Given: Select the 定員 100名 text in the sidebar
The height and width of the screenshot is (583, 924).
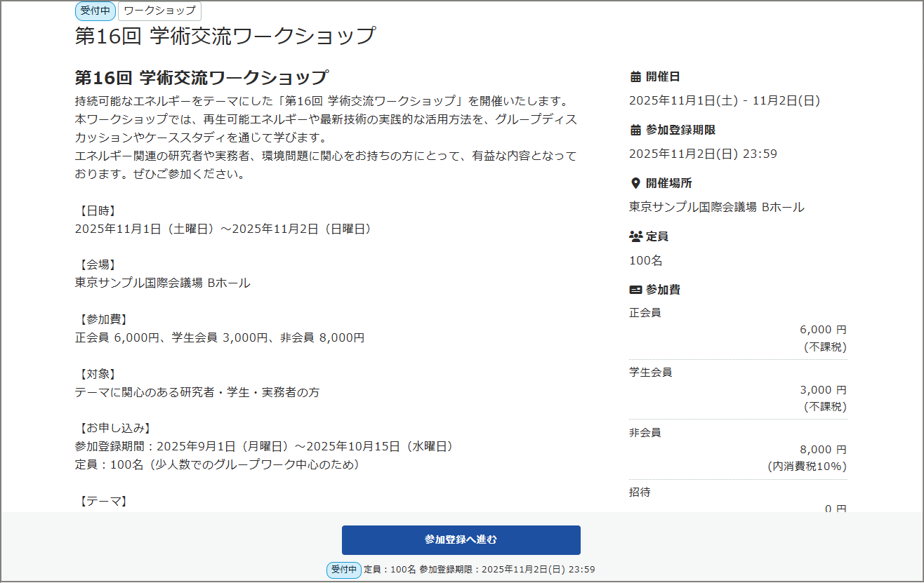Looking at the screenshot, I should pos(642,260).
